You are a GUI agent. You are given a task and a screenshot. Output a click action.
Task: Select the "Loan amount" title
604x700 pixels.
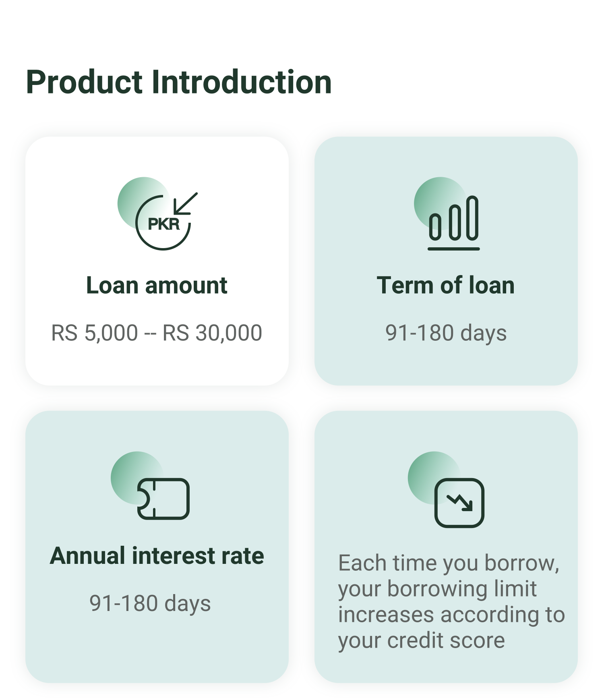pos(157,286)
